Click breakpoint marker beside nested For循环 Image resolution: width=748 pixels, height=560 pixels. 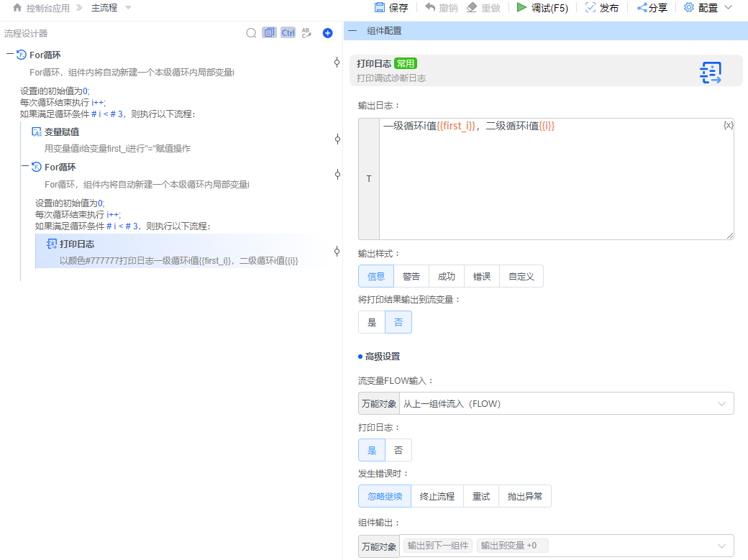(337, 174)
